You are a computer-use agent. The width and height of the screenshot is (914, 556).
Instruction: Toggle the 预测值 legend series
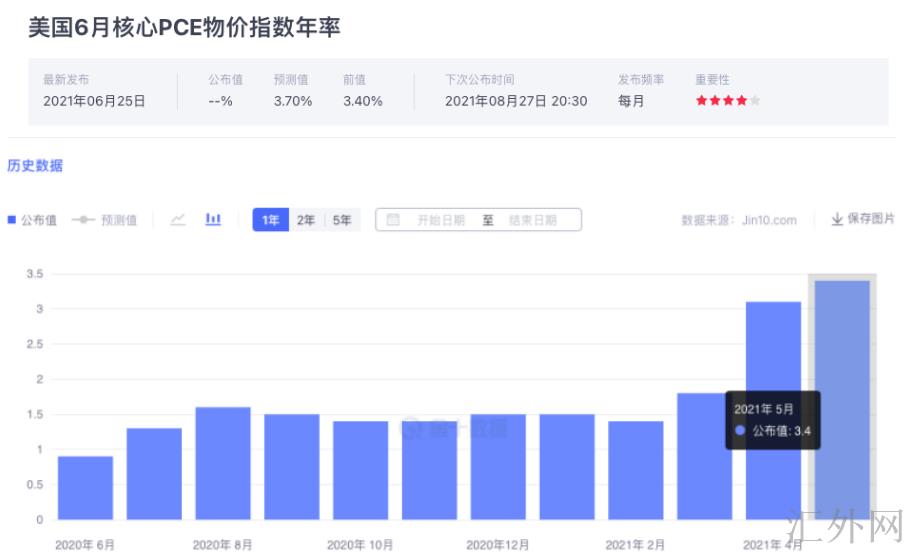click(x=104, y=220)
